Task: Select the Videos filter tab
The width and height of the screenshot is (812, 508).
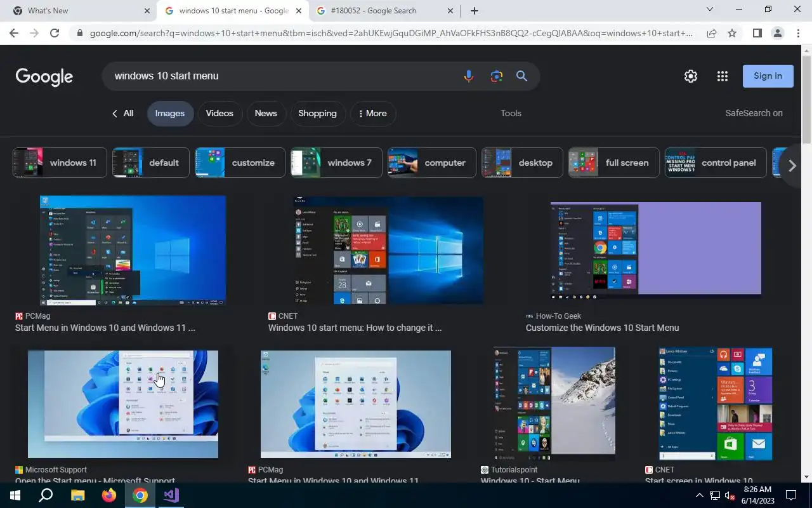Action: coord(219,114)
